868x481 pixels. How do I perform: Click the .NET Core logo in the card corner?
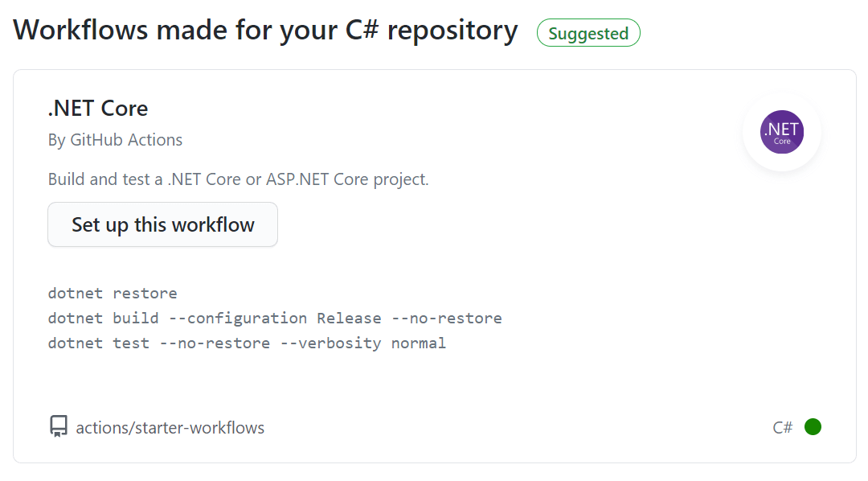click(780, 131)
